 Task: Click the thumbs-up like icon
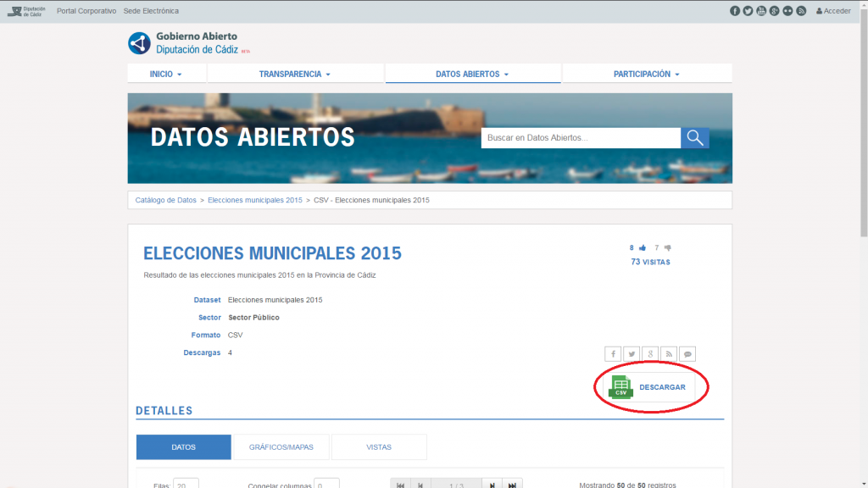[643, 248]
